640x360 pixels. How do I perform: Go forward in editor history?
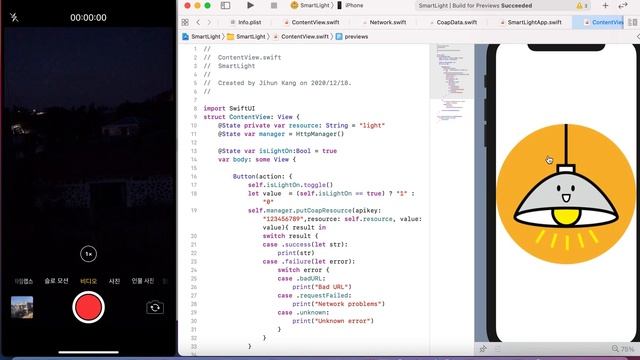(x=209, y=22)
